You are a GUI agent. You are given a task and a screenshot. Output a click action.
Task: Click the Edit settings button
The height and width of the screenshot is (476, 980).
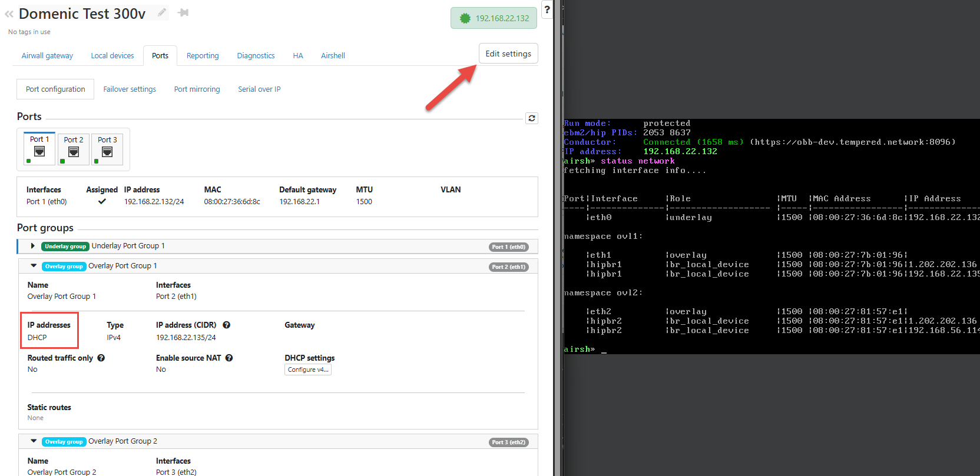pyautogui.click(x=508, y=54)
